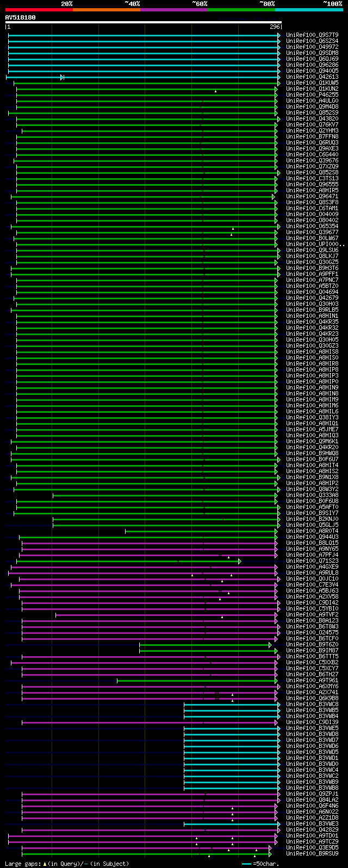348x868 pixels.
Task: Select the UniRef100_C7E3V4 label
Action: (312, 585)
